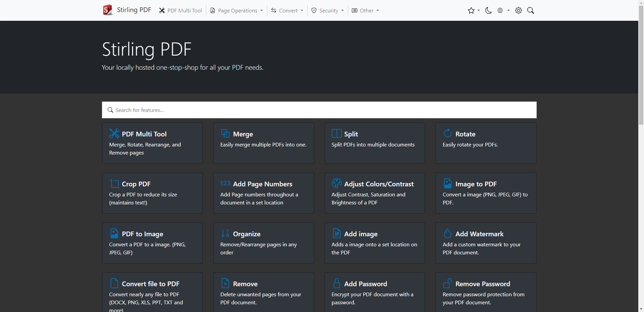Click the Crop PDF card icon
The height and width of the screenshot is (312, 644).
(114, 183)
